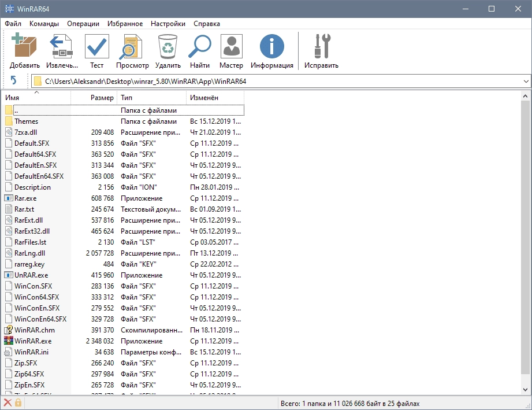Open the Файл menu

13,24
